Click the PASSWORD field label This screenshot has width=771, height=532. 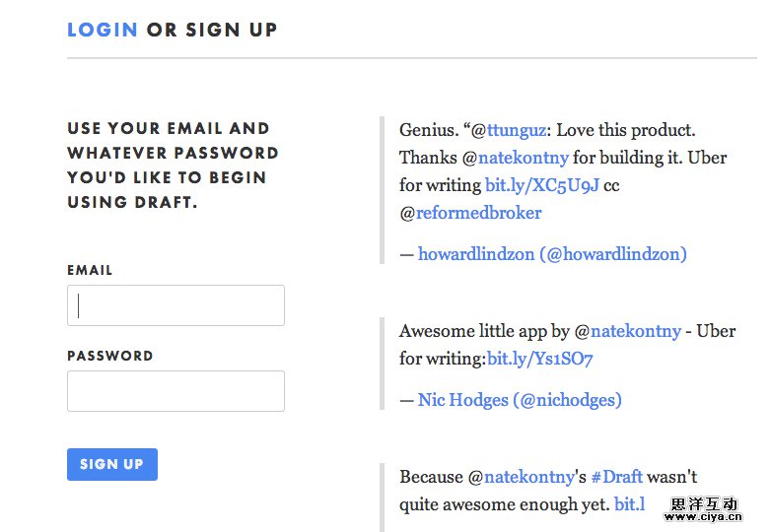[x=109, y=356]
